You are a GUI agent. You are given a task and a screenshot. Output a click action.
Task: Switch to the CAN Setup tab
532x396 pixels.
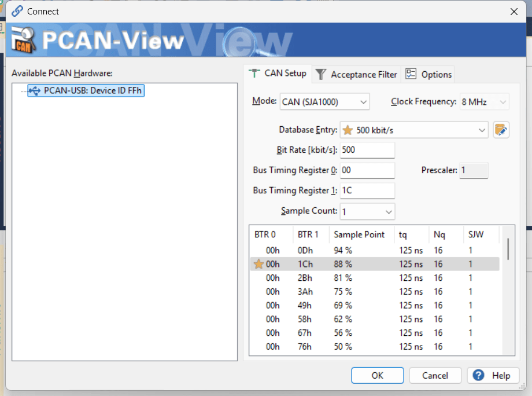(278, 74)
